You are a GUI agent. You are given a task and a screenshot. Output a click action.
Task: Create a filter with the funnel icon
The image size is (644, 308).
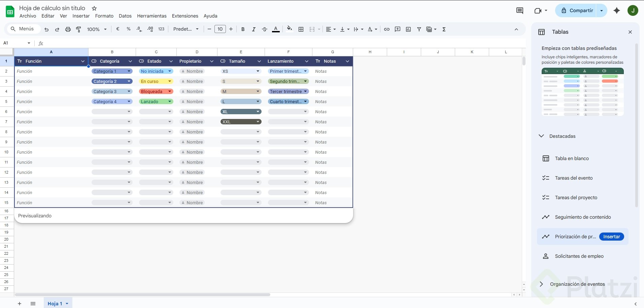pyautogui.click(x=419, y=29)
